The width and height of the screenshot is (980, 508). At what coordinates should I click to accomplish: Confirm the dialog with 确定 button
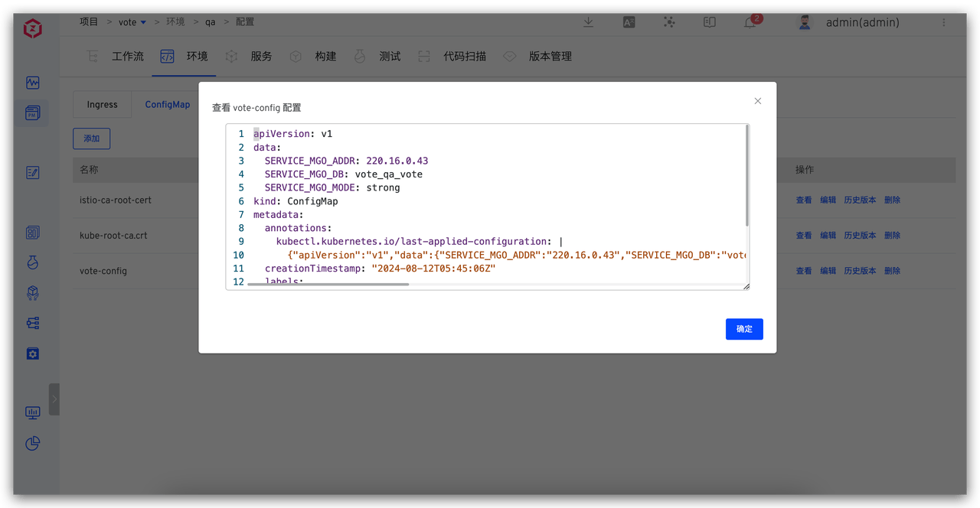point(743,329)
